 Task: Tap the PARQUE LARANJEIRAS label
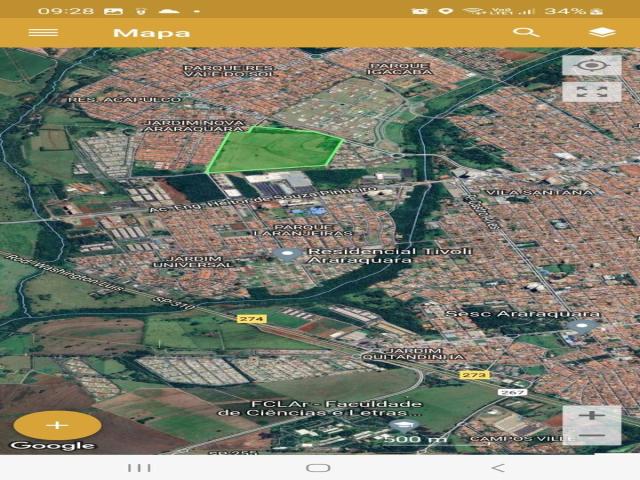pyautogui.click(x=302, y=230)
